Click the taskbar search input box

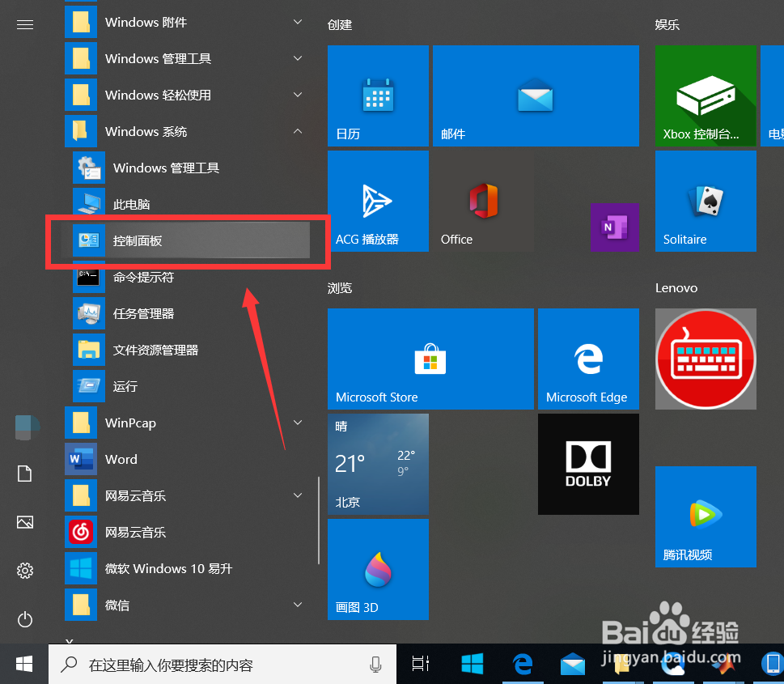[222, 665]
